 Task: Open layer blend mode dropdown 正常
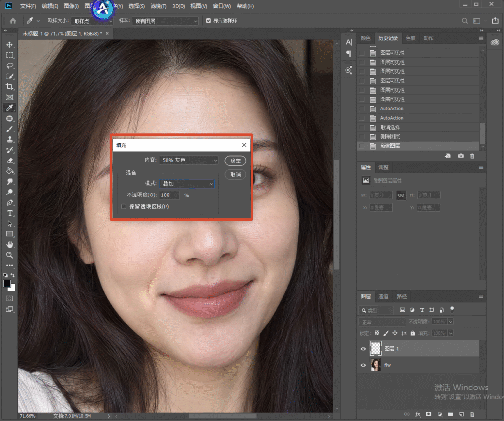[382, 322]
